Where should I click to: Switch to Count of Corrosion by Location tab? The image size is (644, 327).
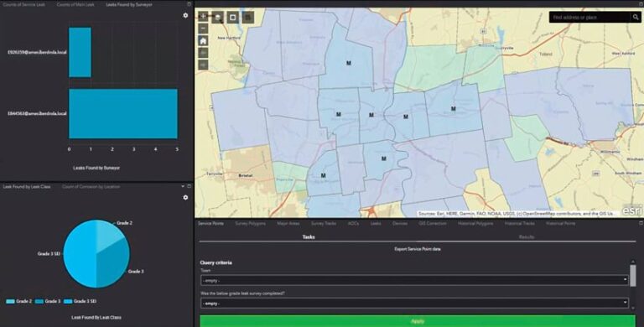pyautogui.click(x=91, y=186)
